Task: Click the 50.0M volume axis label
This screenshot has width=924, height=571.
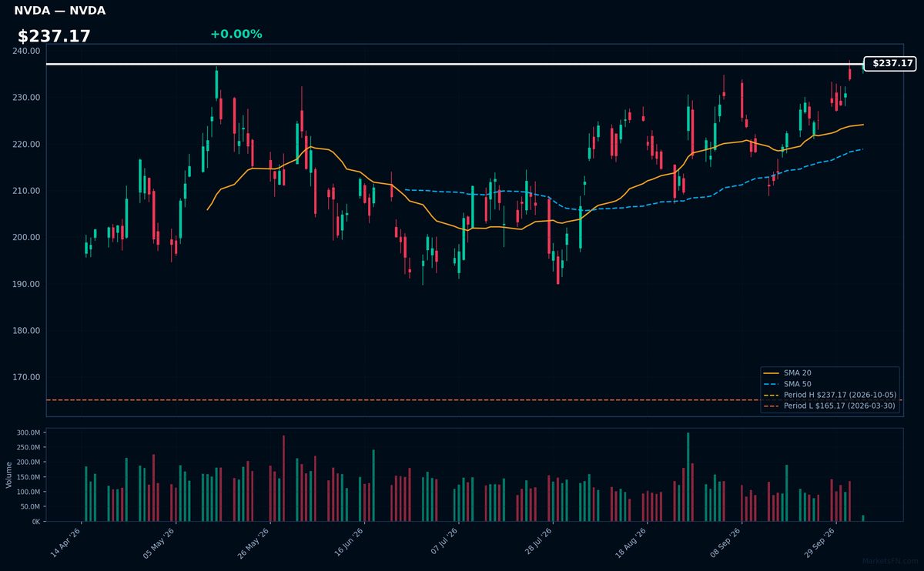Action: click(x=31, y=507)
